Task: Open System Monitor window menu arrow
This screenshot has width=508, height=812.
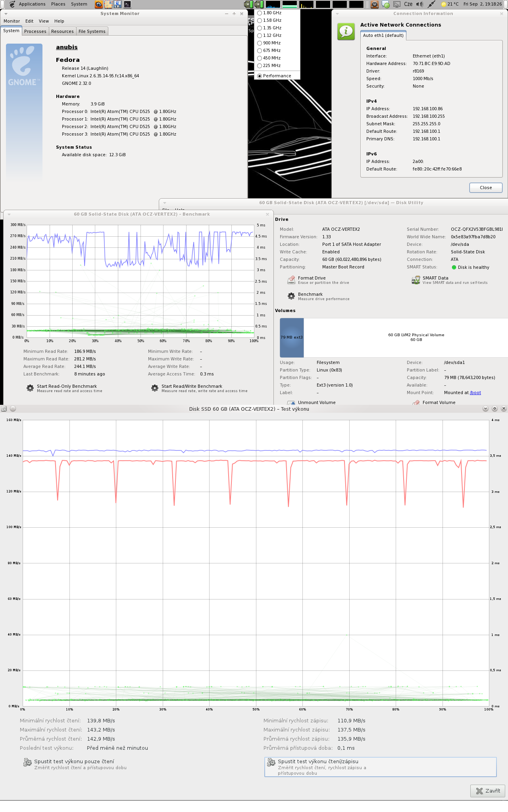Action: click(x=6, y=14)
